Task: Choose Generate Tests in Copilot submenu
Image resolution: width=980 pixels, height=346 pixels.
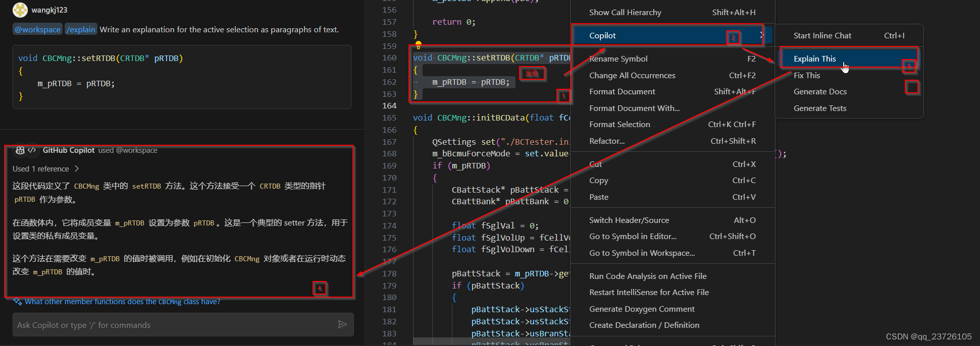Action: click(x=849, y=108)
